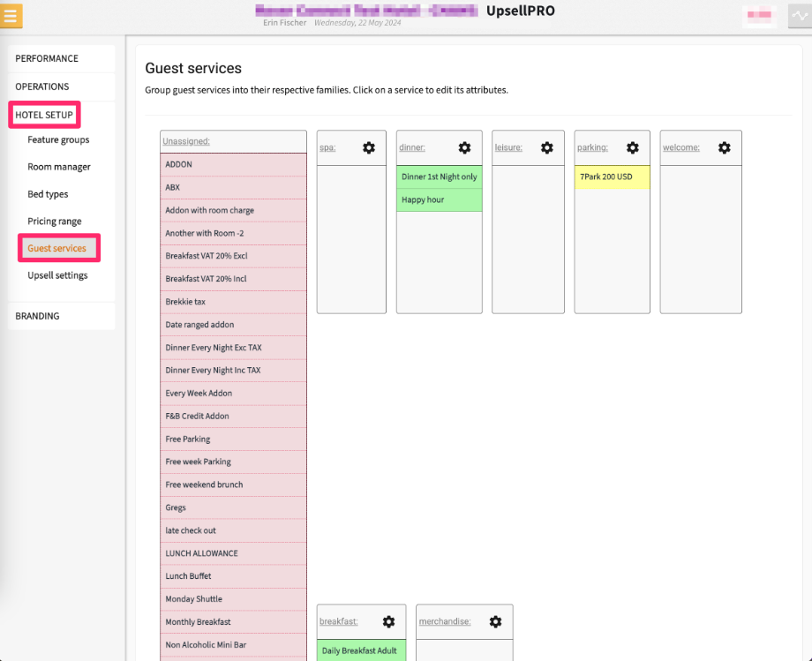Edit the Daily Breakfast Adult service

[362, 650]
